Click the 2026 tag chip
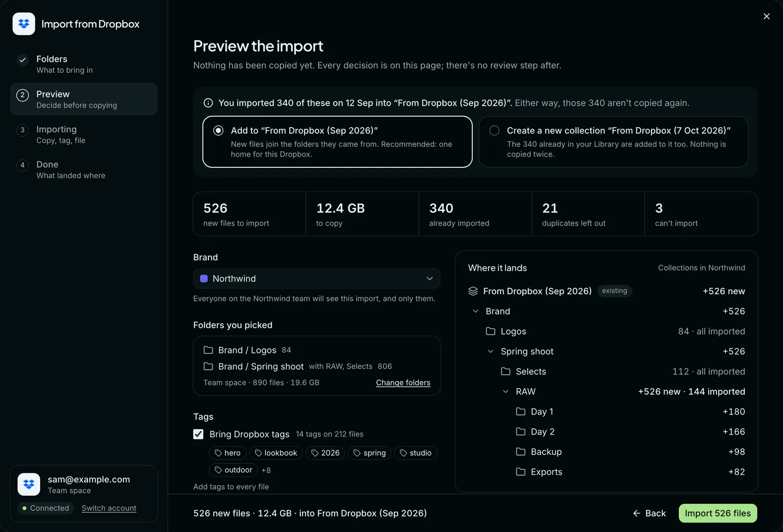 coord(325,453)
